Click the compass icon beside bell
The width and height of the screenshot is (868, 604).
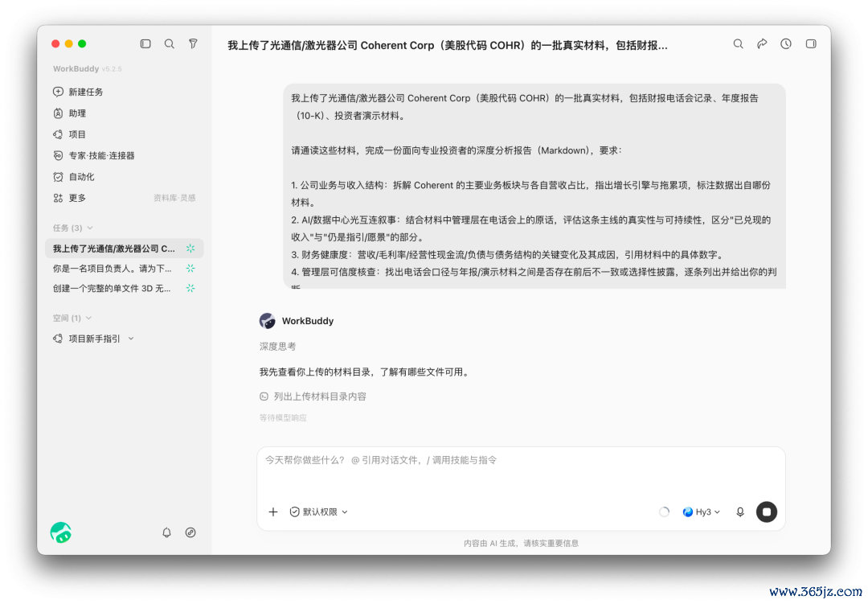tap(190, 532)
